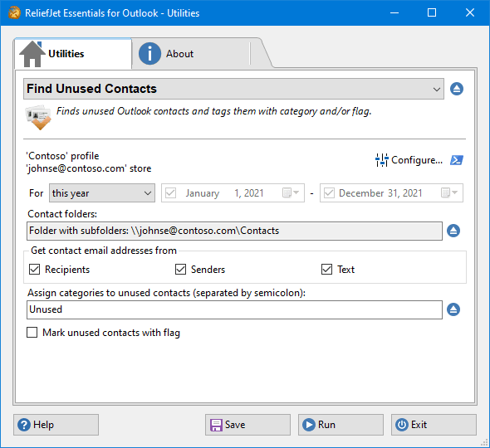Click the Find Unused Contacts envelope icon
The height and width of the screenshot is (448, 490).
pos(38,117)
